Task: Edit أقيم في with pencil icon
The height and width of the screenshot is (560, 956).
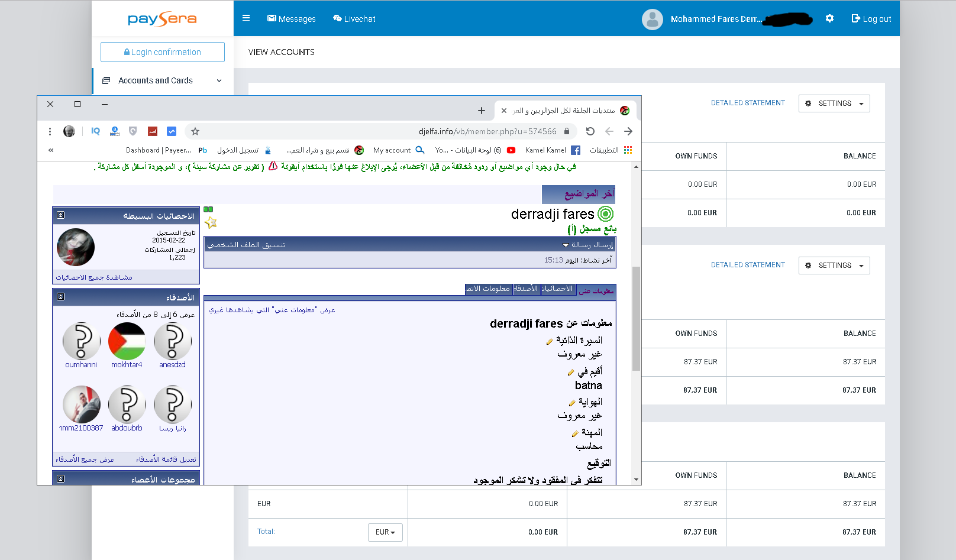Action: 571,372
